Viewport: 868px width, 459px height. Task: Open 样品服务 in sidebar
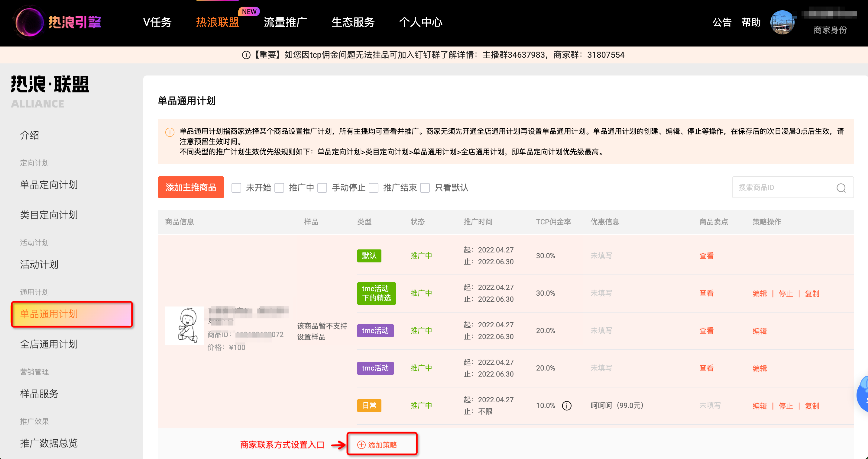[39, 394]
